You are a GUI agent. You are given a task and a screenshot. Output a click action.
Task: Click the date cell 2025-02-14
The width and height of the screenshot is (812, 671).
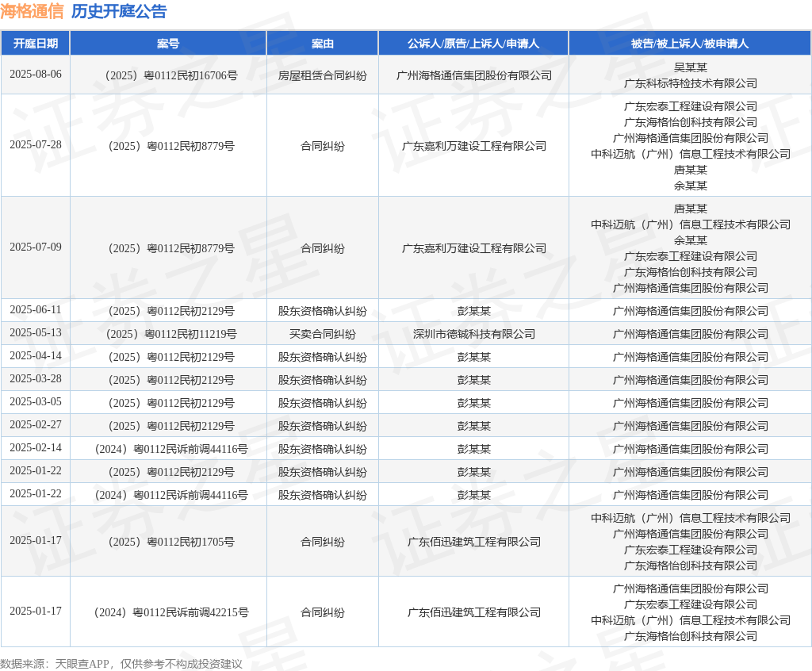pyautogui.click(x=35, y=447)
